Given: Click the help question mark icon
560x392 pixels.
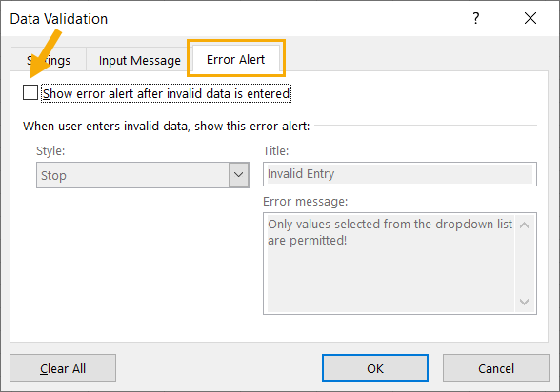Looking at the screenshot, I should point(476,18).
